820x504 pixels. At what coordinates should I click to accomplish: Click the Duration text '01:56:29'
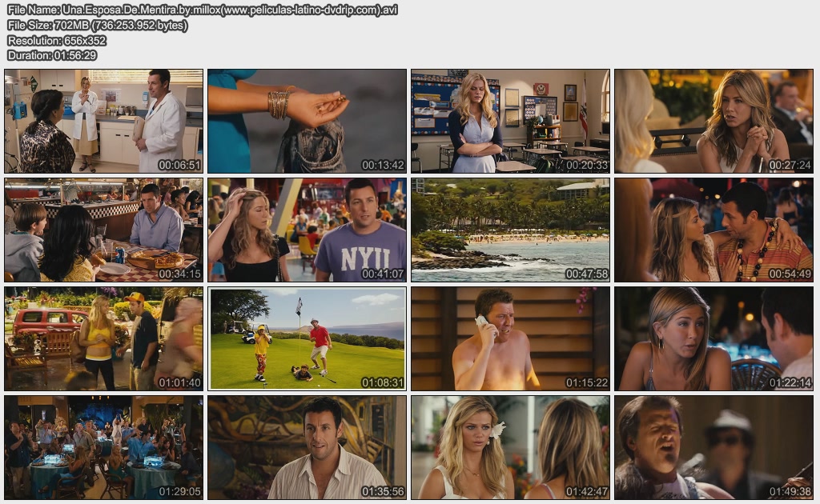coord(74,55)
